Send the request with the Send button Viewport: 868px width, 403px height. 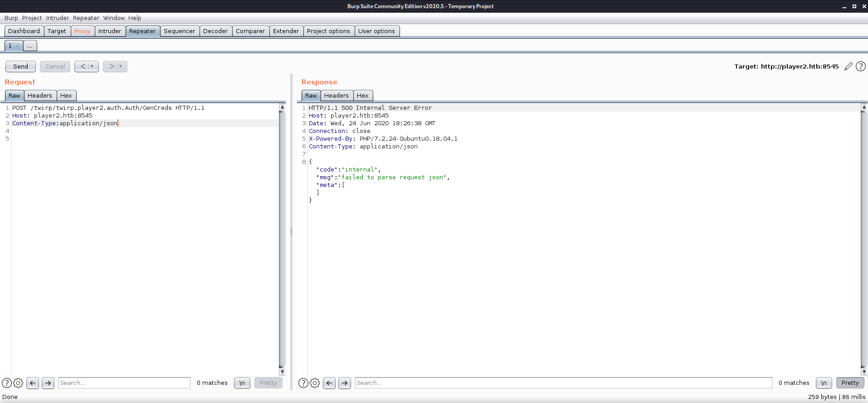20,66
